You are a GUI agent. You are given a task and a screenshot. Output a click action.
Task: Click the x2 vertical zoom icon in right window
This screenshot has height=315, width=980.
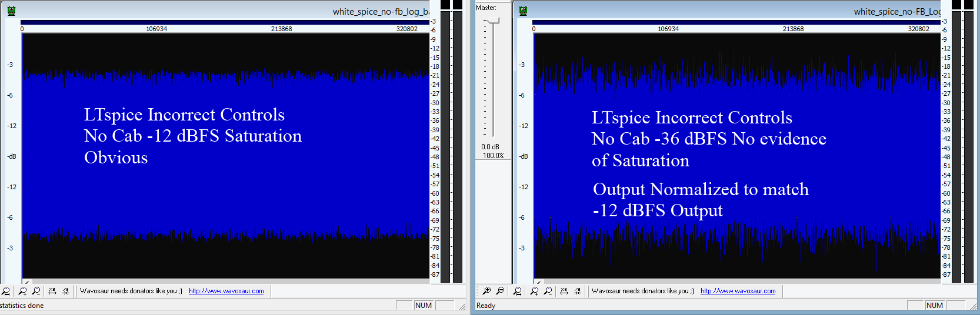click(564, 291)
